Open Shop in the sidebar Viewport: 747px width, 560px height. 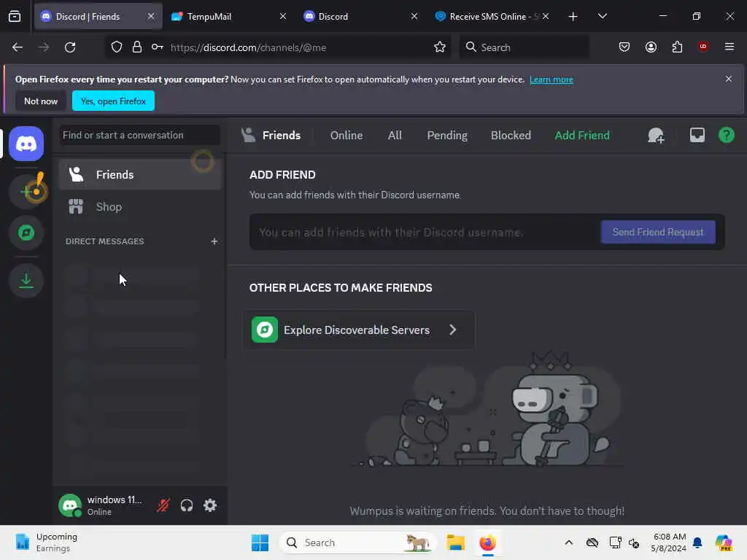(140, 207)
